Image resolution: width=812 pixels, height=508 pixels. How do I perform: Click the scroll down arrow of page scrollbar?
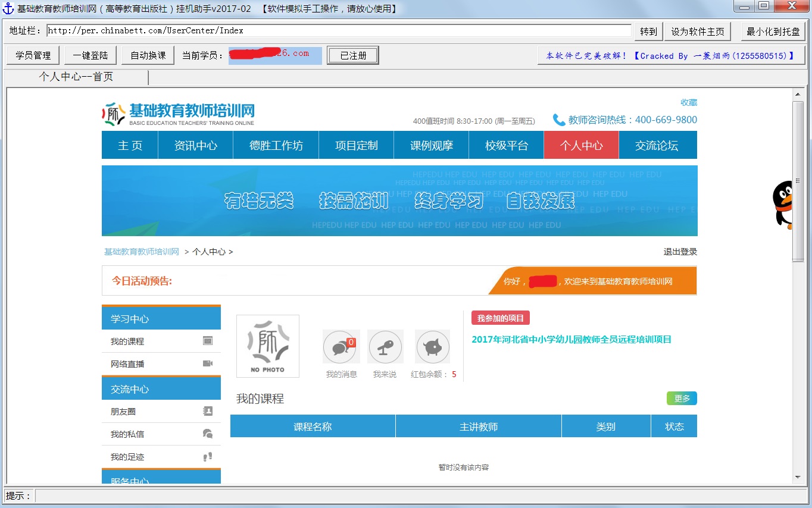click(798, 477)
